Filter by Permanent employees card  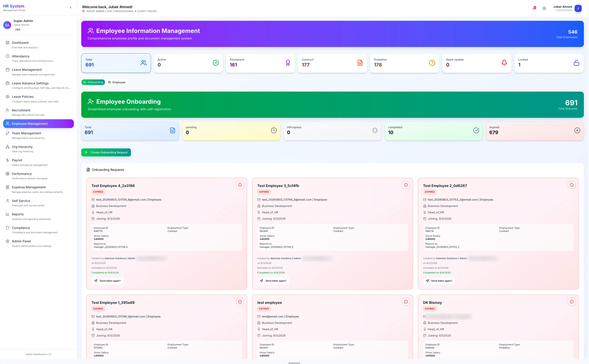260,63
